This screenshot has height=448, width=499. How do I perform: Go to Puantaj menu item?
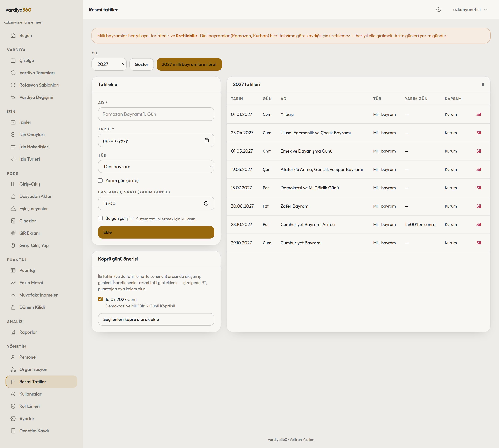pyautogui.click(x=41, y=270)
